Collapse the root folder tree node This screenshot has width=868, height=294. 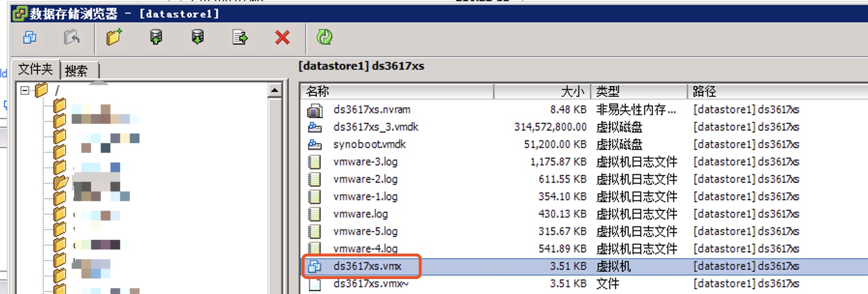tap(25, 90)
